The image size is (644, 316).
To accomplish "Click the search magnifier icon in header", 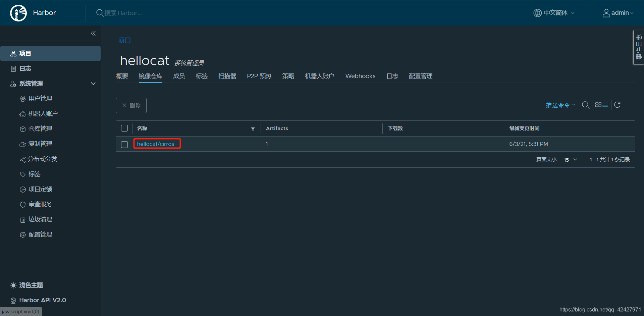I will point(100,13).
